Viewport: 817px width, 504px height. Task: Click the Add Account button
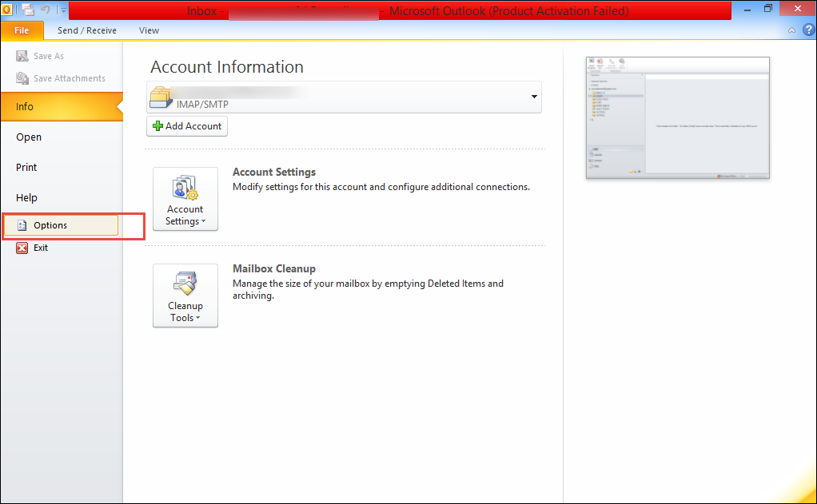(187, 126)
